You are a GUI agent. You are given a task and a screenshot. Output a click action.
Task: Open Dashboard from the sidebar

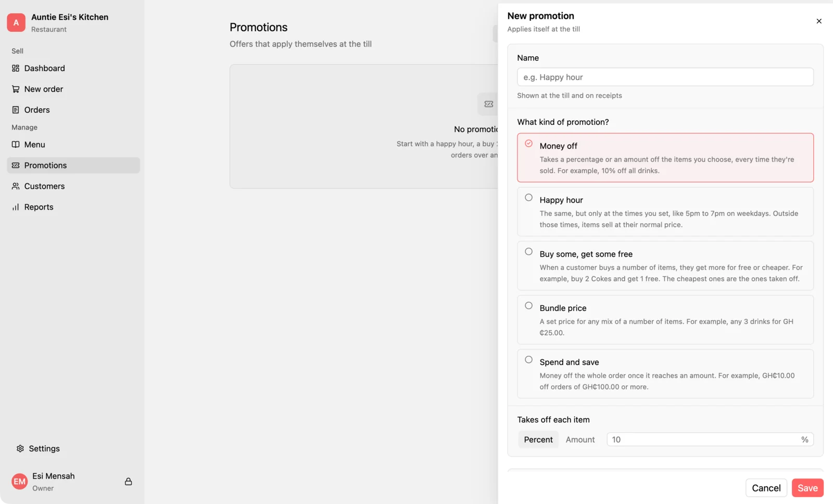point(73,68)
